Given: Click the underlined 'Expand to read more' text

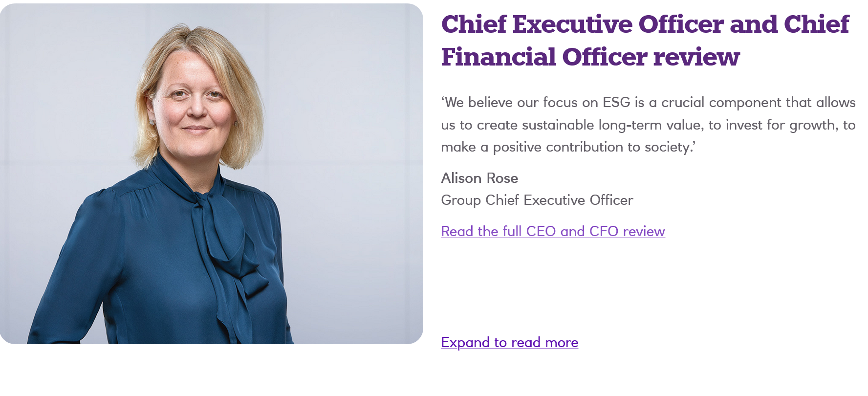Looking at the screenshot, I should (x=509, y=343).
